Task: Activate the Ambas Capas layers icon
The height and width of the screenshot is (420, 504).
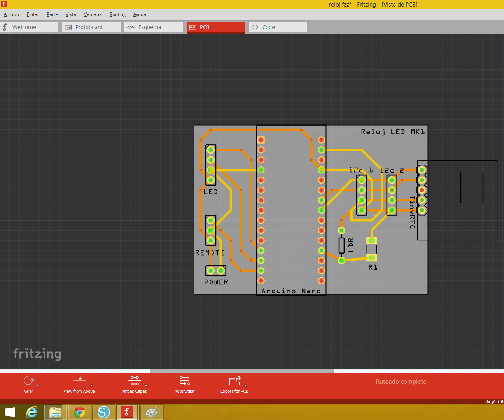Action: click(134, 380)
